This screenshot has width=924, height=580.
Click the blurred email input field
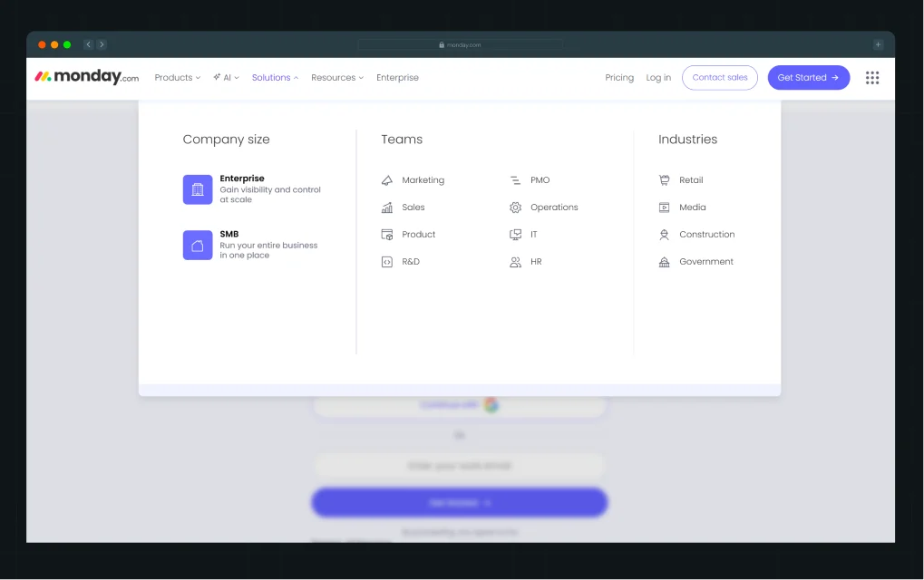459,466
